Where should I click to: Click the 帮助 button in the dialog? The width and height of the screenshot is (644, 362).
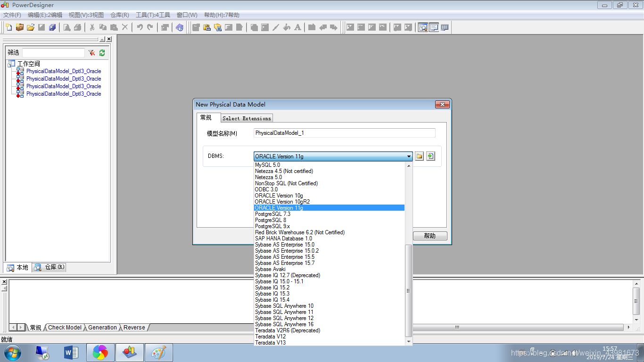[430, 236]
